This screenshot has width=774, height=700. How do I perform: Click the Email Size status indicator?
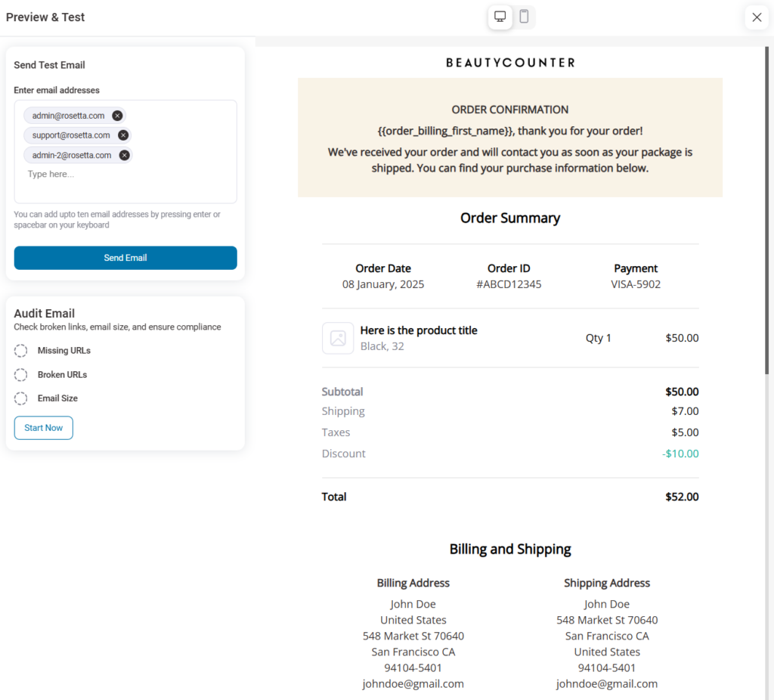(x=20, y=398)
